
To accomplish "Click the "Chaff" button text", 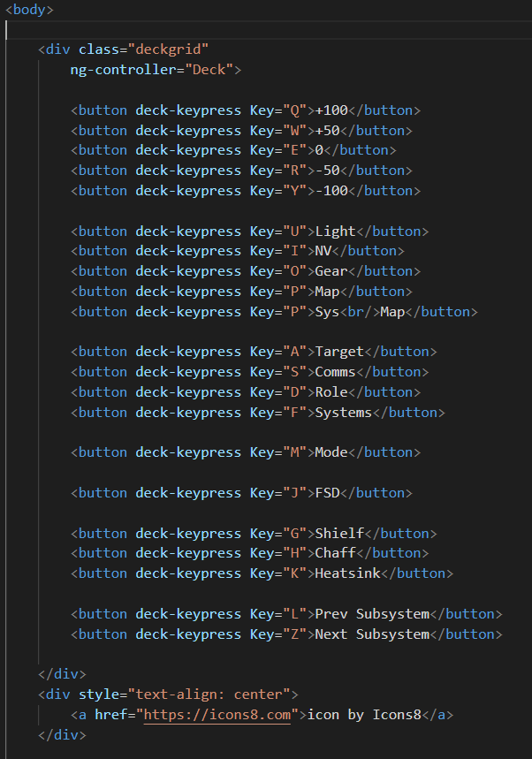I will coord(335,553).
